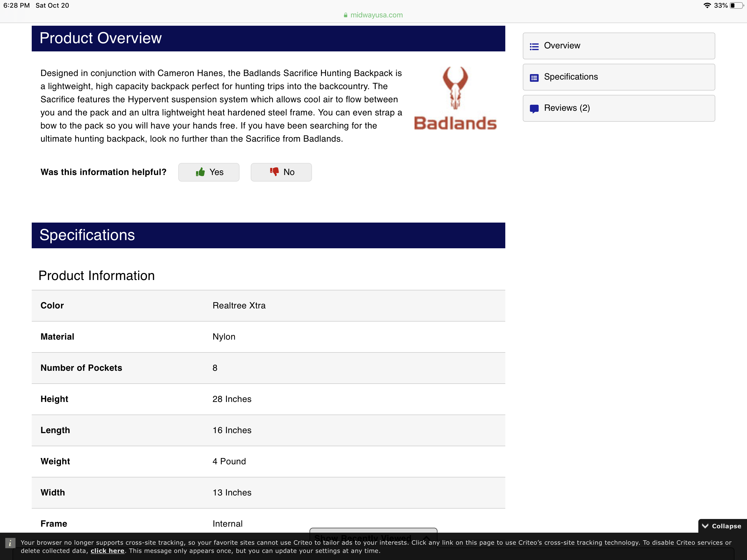Click the Badlands brand logo

(x=455, y=98)
